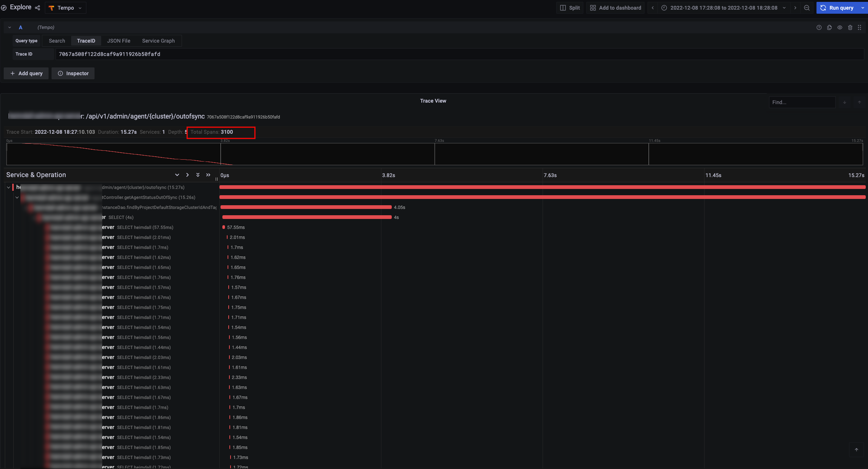
Task: Open the Tempo datasource picker
Action: click(66, 8)
